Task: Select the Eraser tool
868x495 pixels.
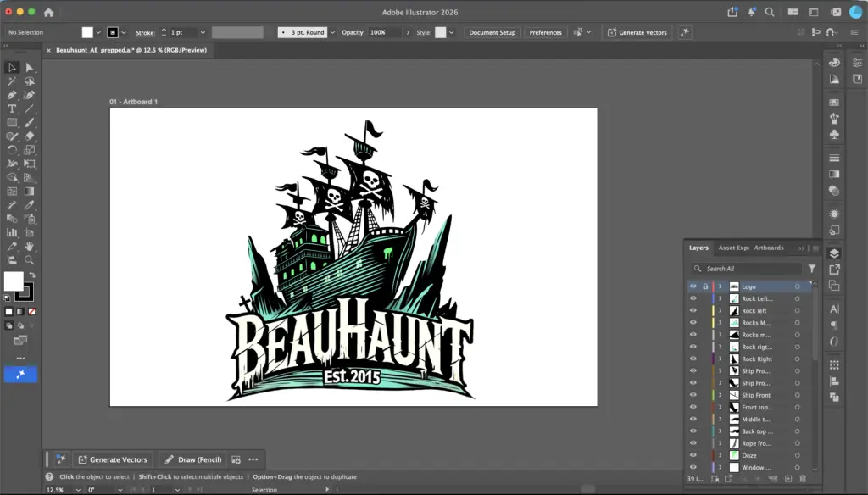Action: 30,136
